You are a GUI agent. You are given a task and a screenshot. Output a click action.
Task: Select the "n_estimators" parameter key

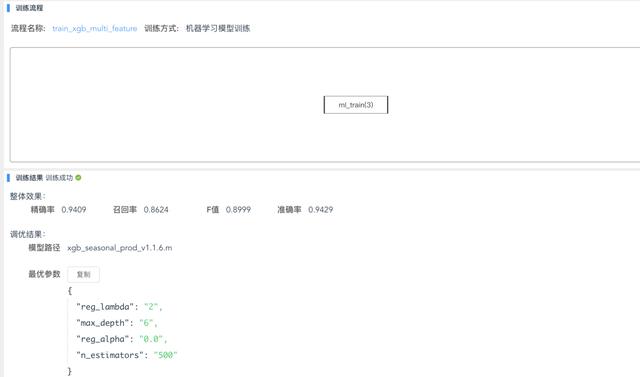click(110, 355)
